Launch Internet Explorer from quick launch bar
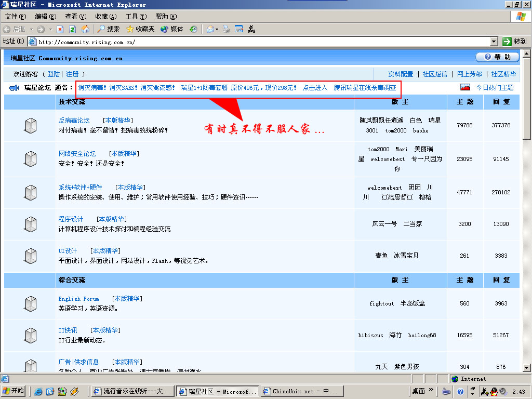This screenshot has width=532, height=399. coord(38,392)
